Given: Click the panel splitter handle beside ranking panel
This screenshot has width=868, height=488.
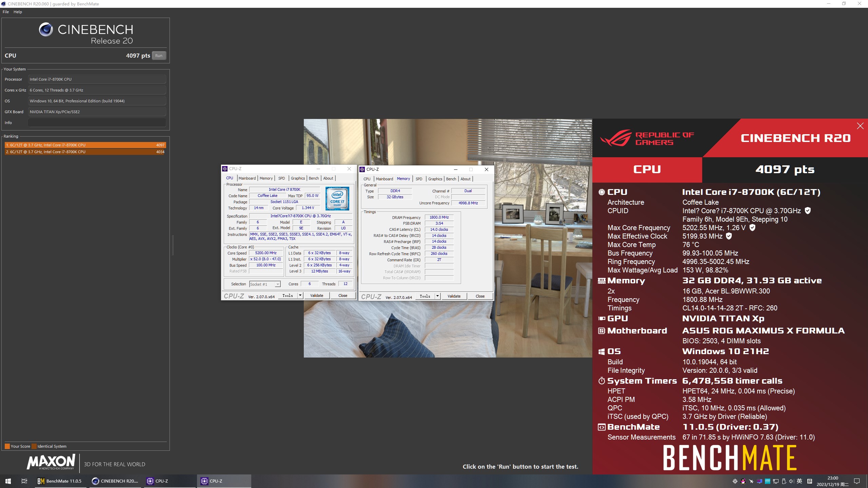Looking at the screenshot, I should point(173,245).
